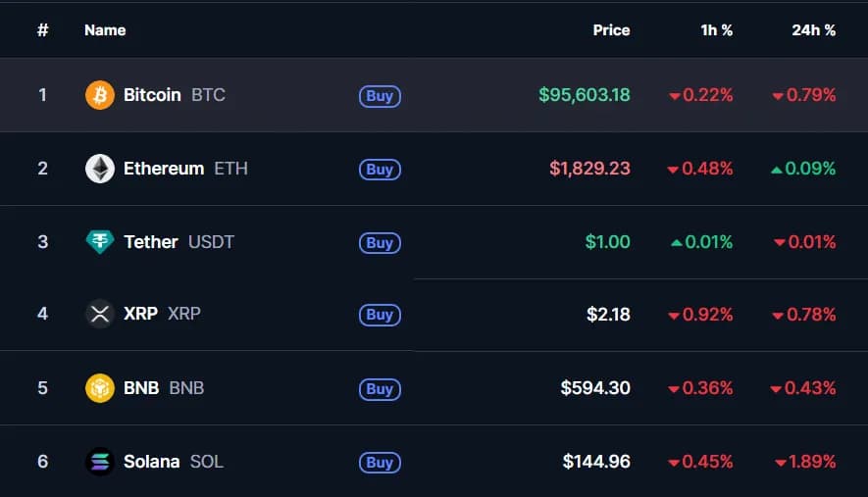This screenshot has width=868, height=497.
Task: Sort the table by Price column header
Action: [611, 30]
